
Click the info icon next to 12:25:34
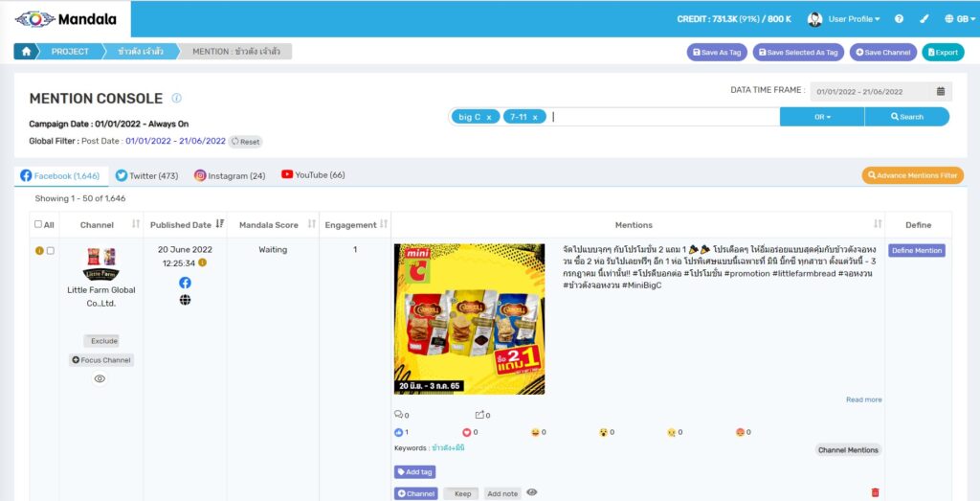click(203, 262)
